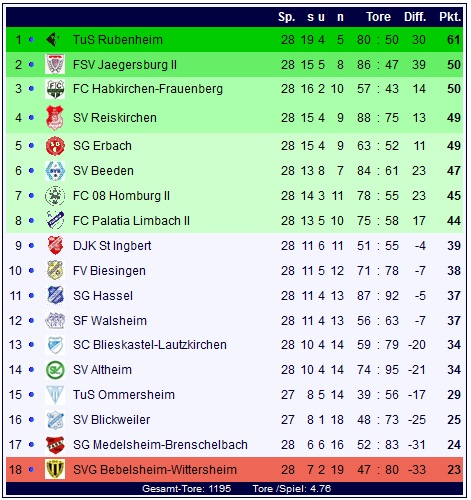Select the SG Erbach round red logo
Viewport: 471px width, 500px height.
tap(55, 146)
